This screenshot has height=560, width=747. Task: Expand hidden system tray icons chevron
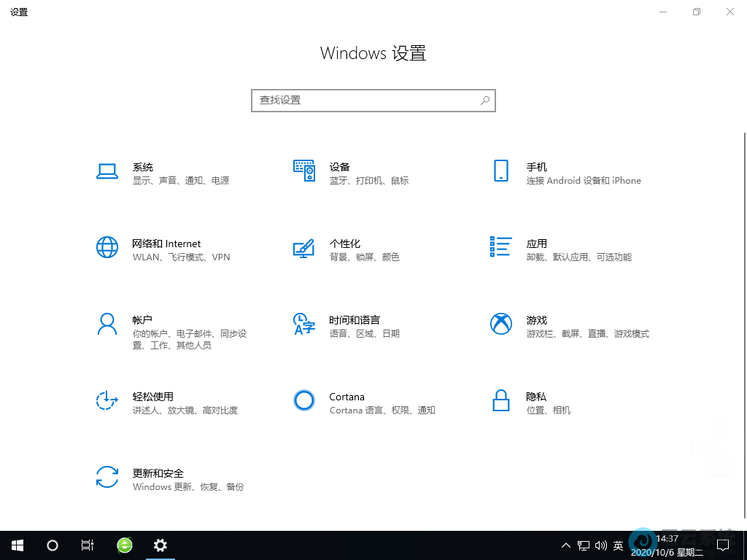click(565, 545)
